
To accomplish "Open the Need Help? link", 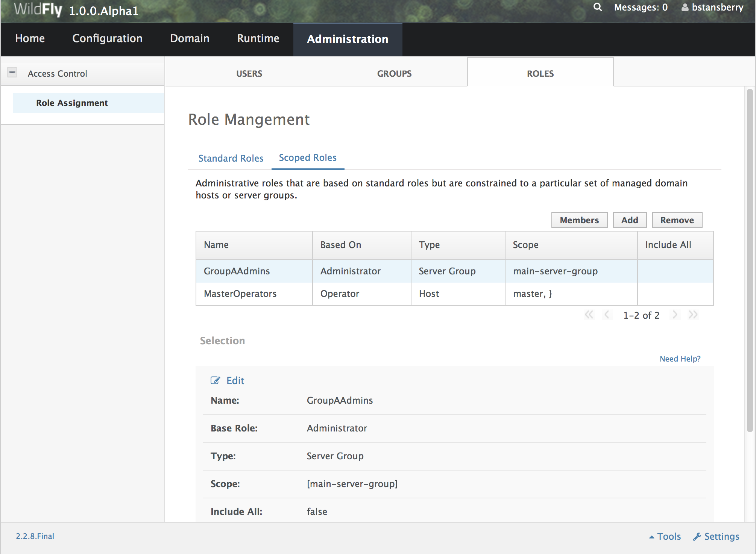I will (680, 359).
